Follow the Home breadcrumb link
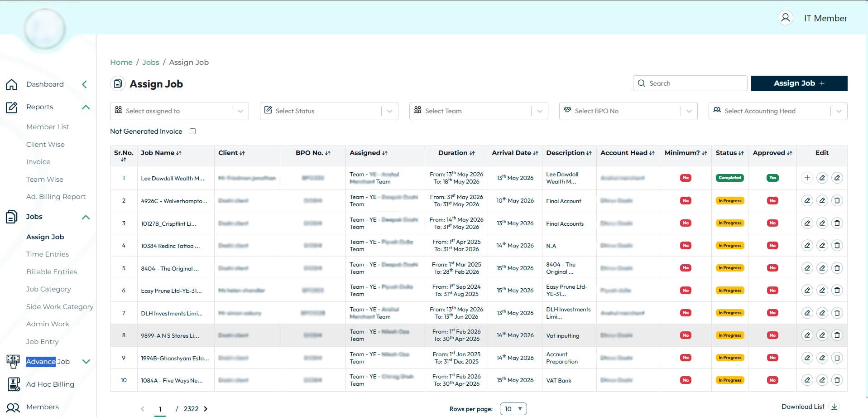Image resolution: width=868 pixels, height=417 pixels. 121,63
